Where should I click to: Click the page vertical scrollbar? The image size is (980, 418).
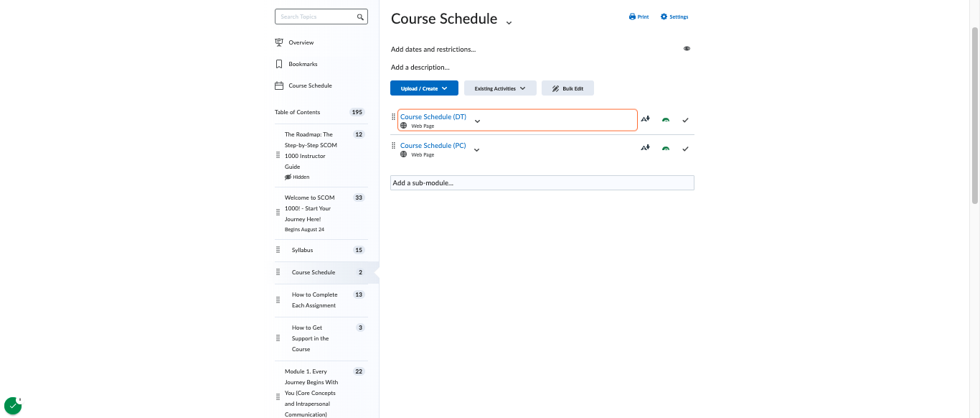[x=974, y=115]
